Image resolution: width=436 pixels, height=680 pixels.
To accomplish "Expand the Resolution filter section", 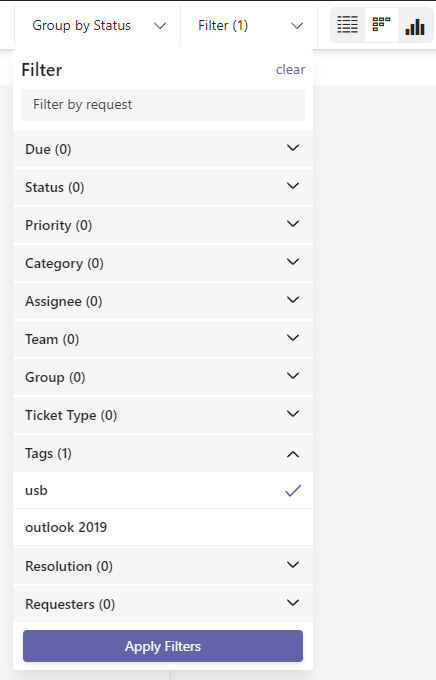I will (163, 566).
